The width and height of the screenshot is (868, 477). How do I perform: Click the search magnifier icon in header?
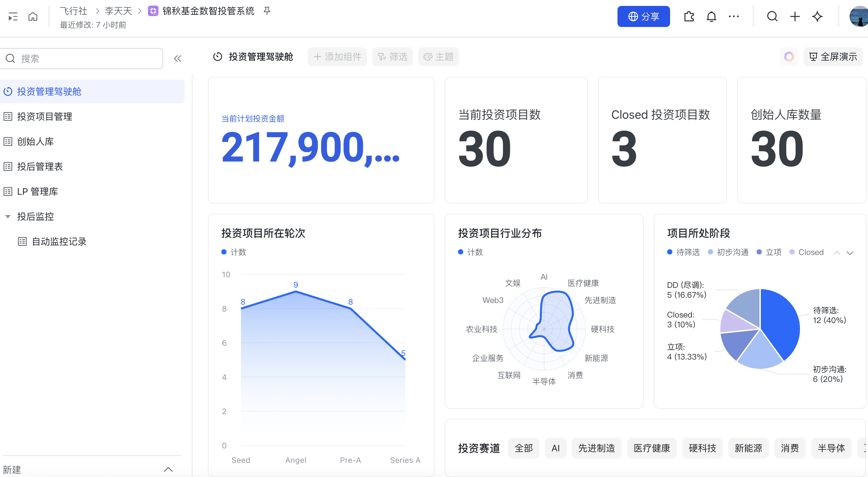772,16
